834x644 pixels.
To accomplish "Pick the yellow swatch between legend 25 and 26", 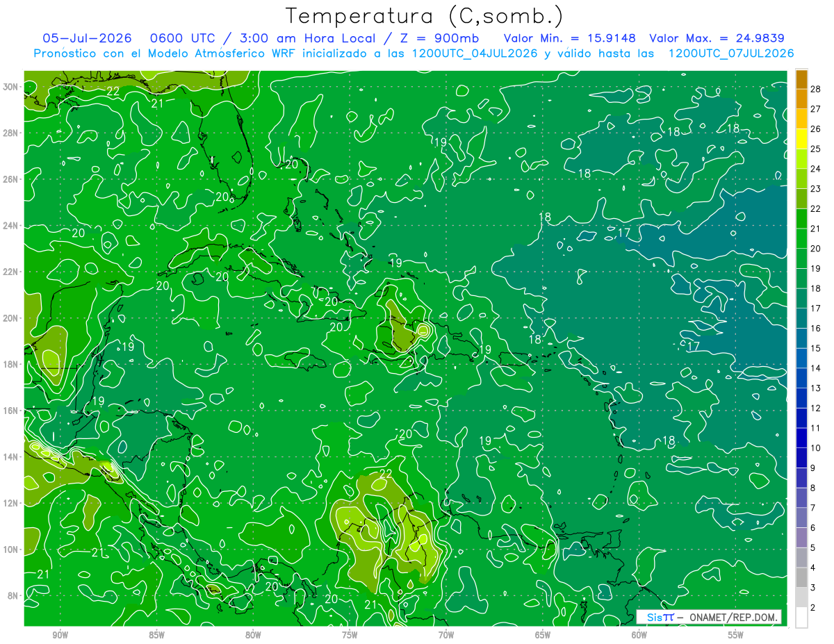I will click(x=801, y=139).
